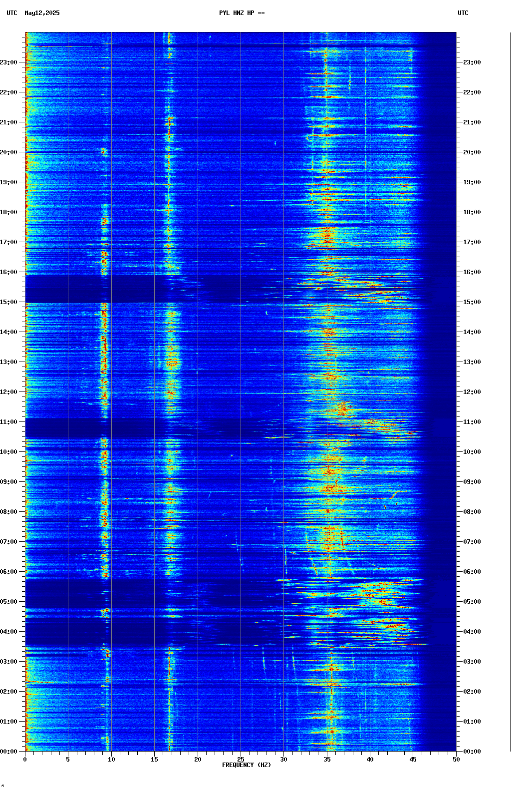Click the left 20:00 time tick label
The width and height of the screenshot is (532, 791).
point(8,152)
